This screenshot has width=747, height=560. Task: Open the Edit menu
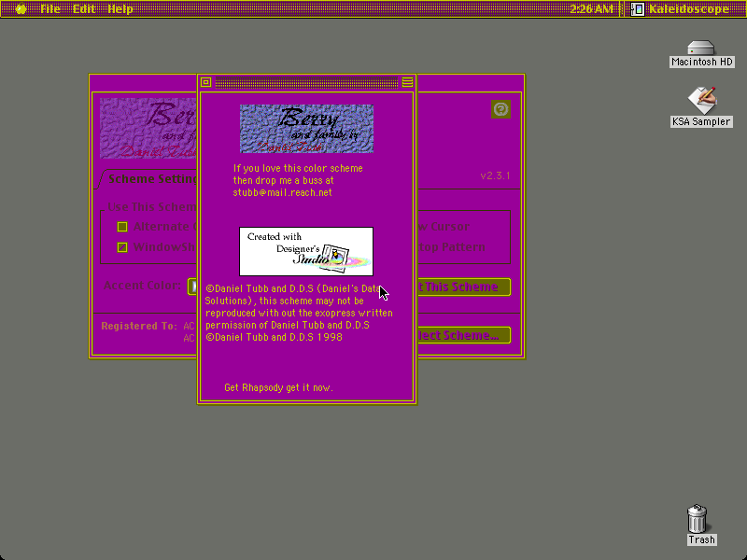click(84, 8)
